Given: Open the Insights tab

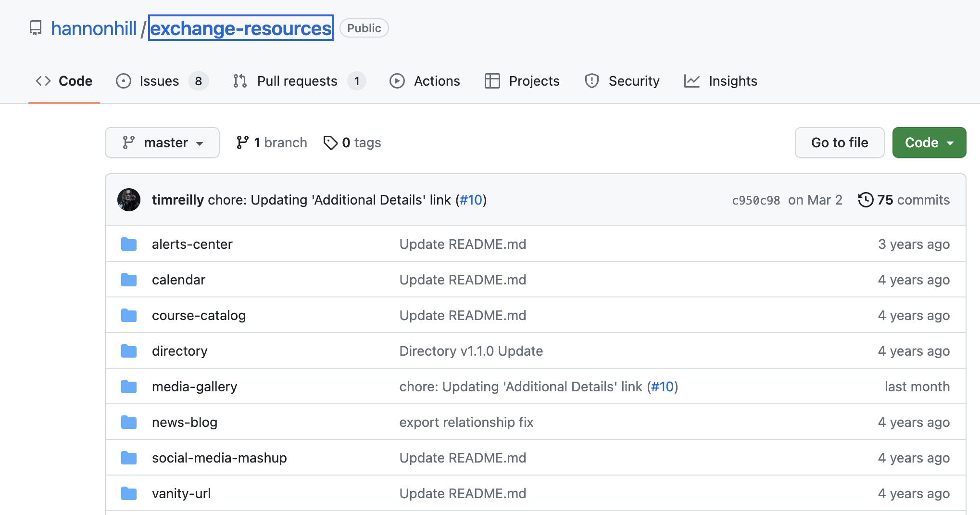Looking at the screenshot, I should [721, 81].
